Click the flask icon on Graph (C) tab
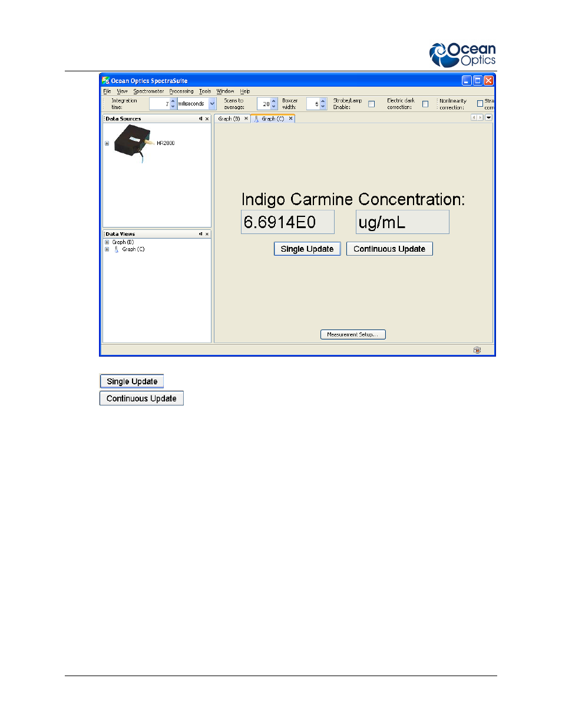The height and width of the screenshot is (728, 562). (256, 118)
